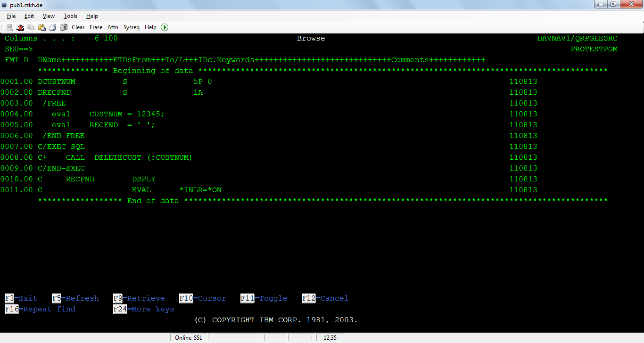
Task: Disconnect the session via red X icon
Action: click(x=20, y=27)
